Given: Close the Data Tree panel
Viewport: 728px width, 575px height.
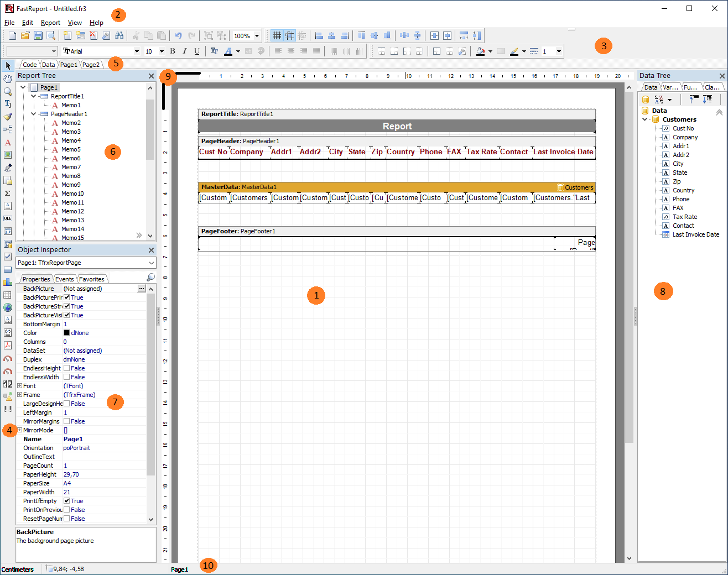Looking at the screenshot, I should (x=722, y=76).
